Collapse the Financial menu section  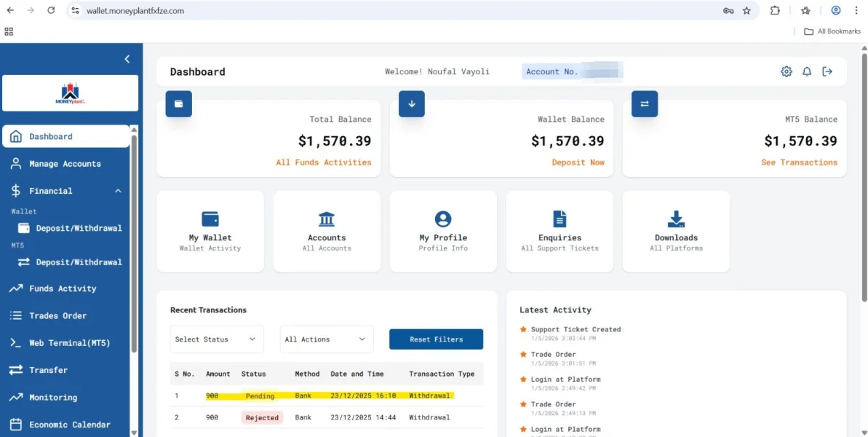coord(118,191)
